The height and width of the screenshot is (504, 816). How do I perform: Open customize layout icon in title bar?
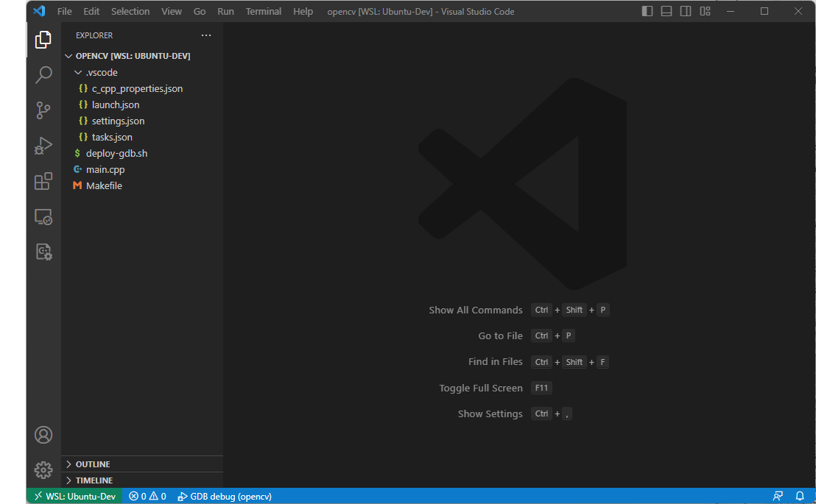(x=705, y=11)
